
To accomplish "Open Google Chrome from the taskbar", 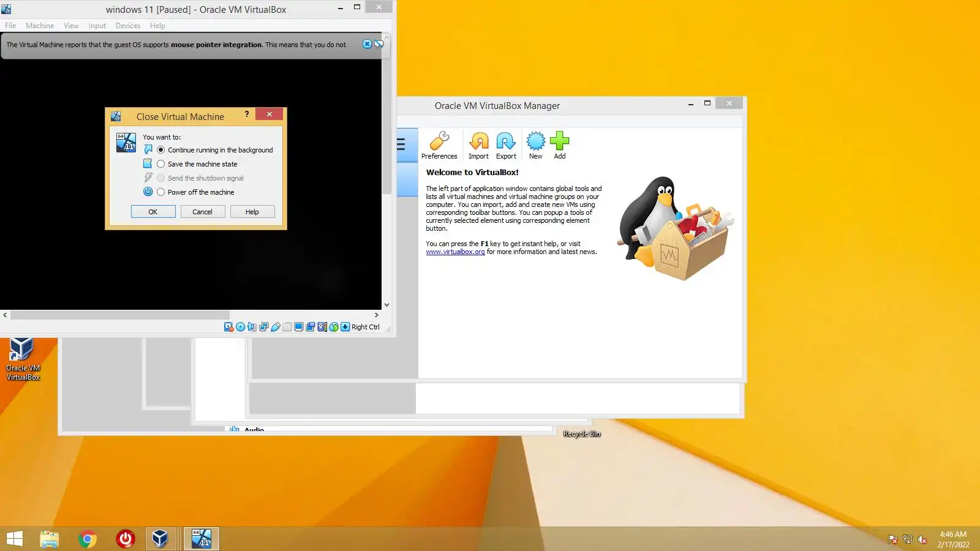I will [x=88, y=539].
